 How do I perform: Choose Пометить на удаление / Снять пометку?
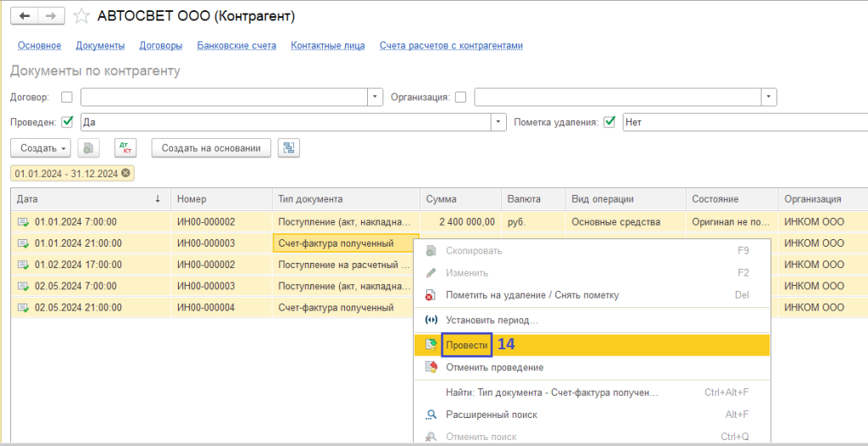click(x=531, y=295)
